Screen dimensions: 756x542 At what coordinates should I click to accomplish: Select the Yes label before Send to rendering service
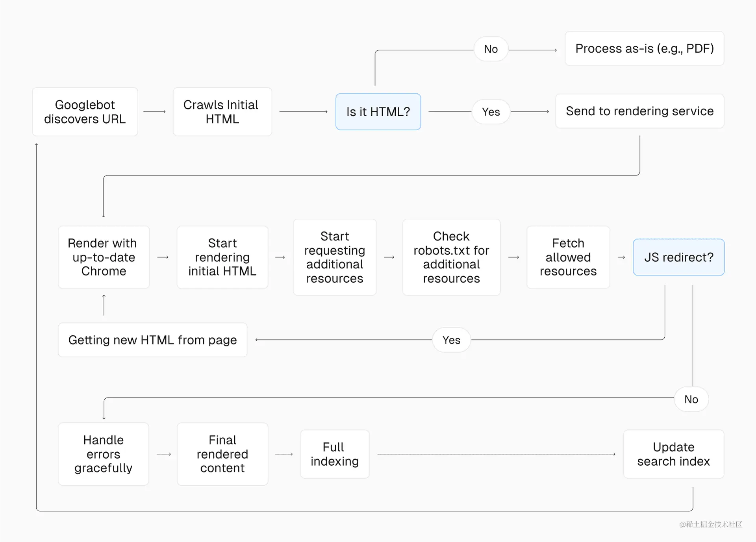pyautogui.click(x=491, y=112)
